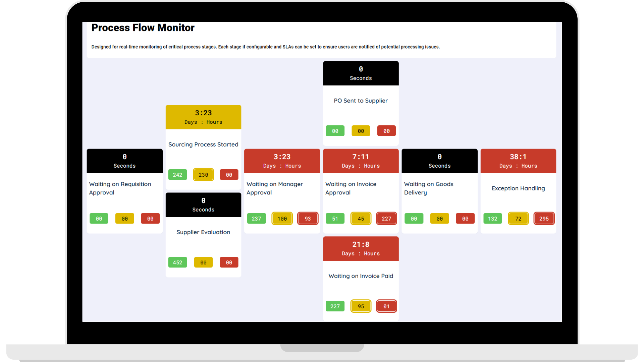Click the 7:11 red timer on Invoice Approval
This screenshot has height=362, width=644.
361,161
